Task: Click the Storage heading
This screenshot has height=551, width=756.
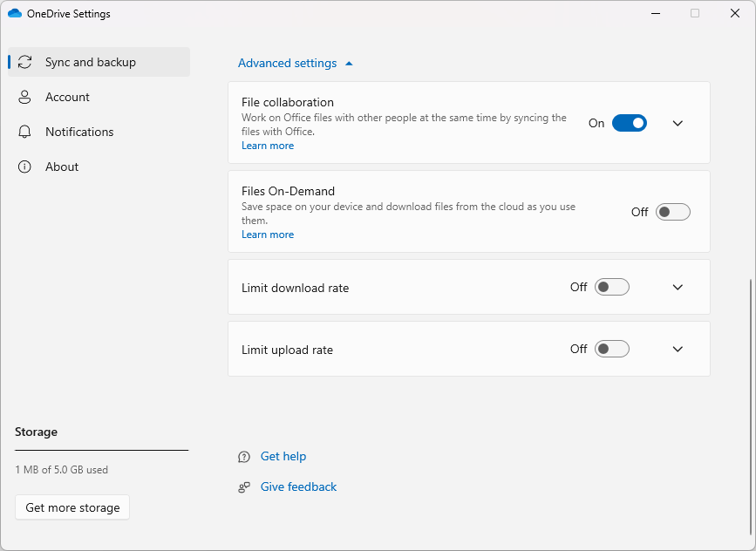Action: coord(36,432)
